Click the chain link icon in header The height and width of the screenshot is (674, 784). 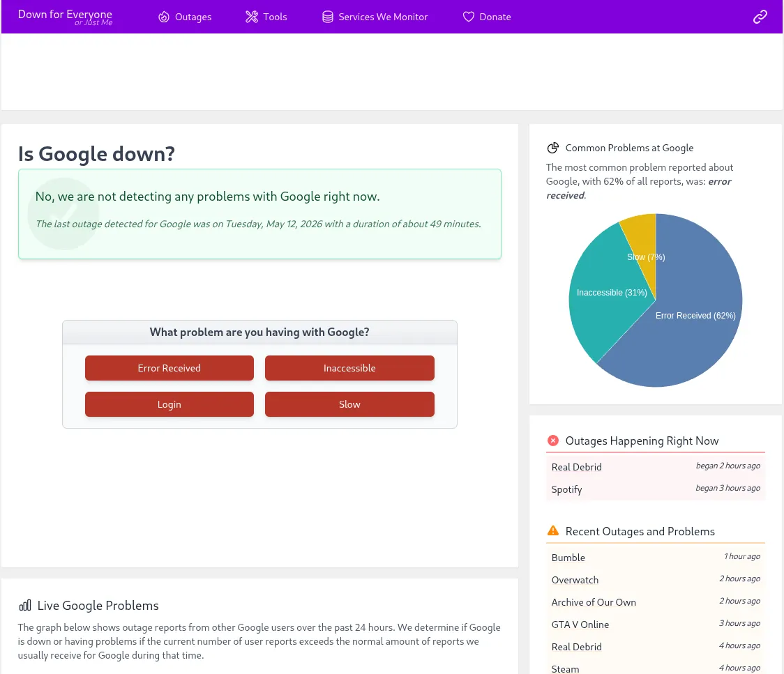coord(760,17)
